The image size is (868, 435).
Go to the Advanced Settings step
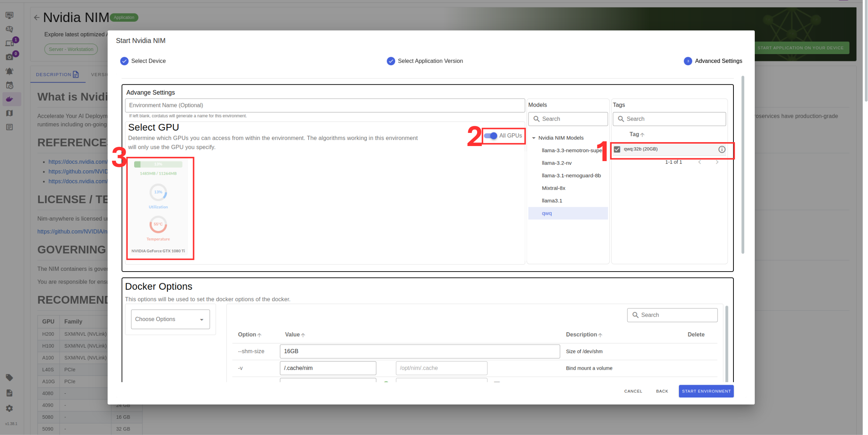(713, 61)
